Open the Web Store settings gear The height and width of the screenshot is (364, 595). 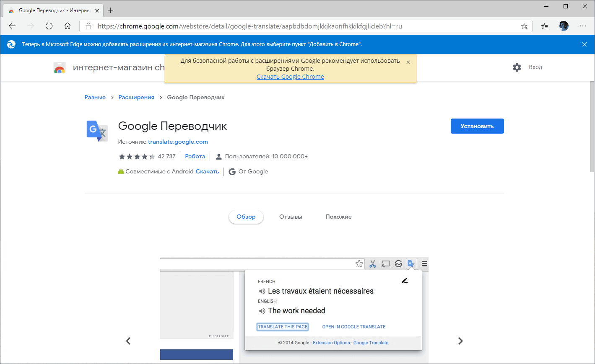click(517, 67)
